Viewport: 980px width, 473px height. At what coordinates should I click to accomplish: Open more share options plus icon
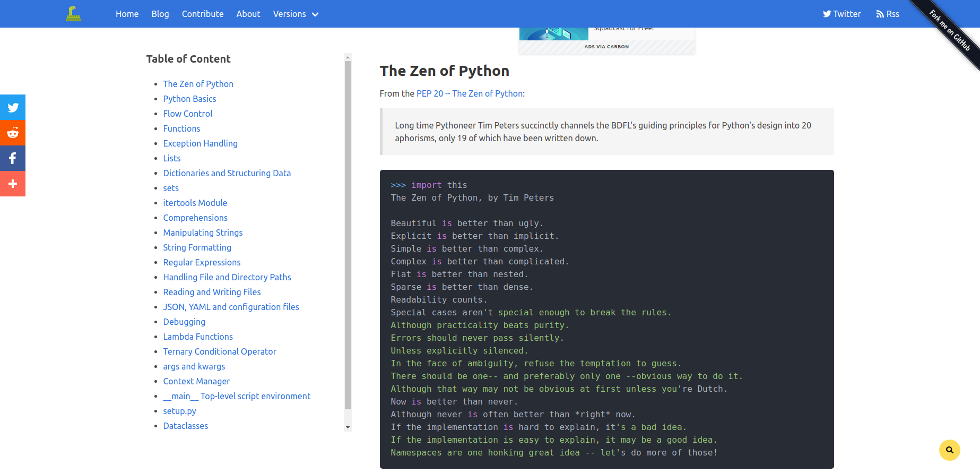[x=13, y=184]
